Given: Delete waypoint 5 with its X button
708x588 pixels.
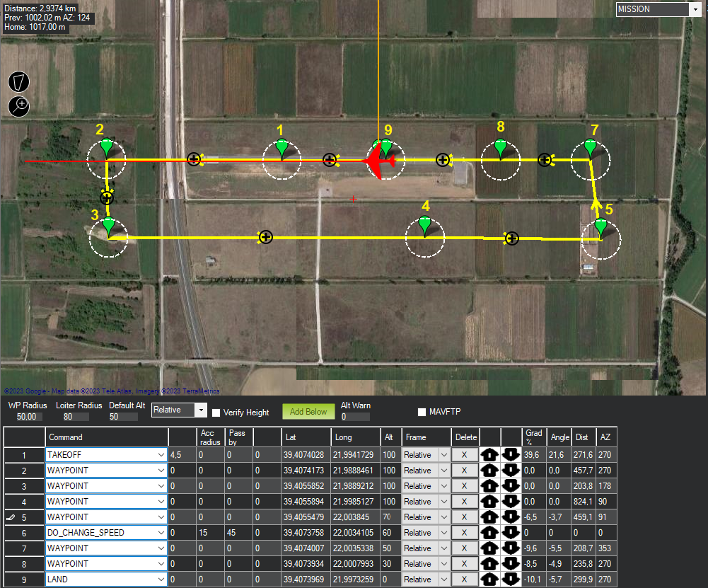Looking at the screenshot, I should coord(465,517).
